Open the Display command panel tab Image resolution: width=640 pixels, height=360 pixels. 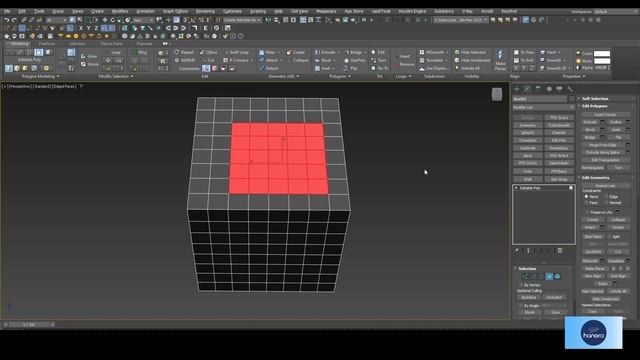(x=559, y=89)
